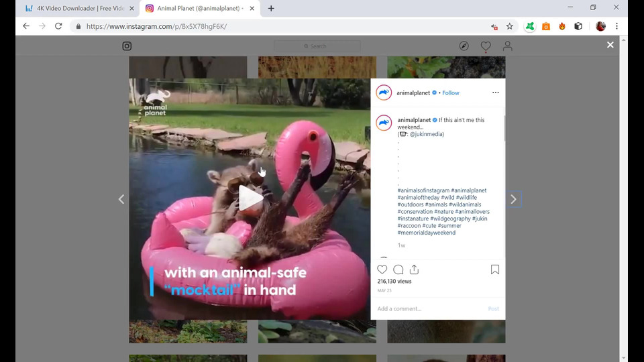This screenshot has width=644, height=362.
Task: Click the flame extension icon
Action: [562, 26]
